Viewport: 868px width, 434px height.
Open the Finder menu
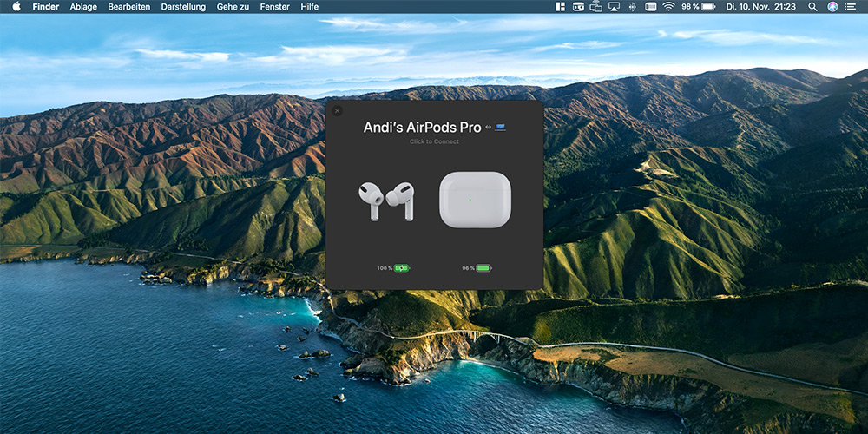[46, 7]
